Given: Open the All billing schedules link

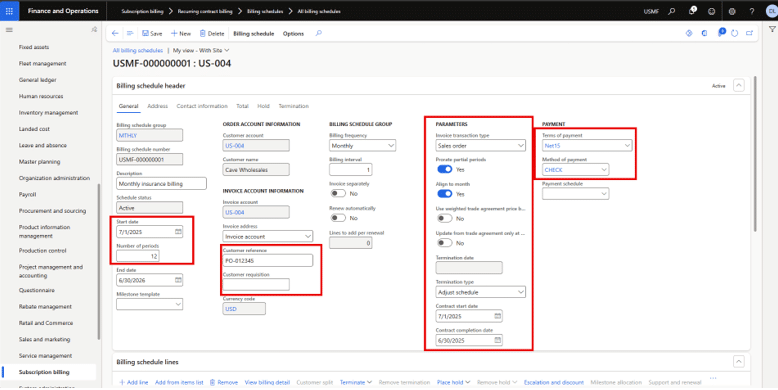Looking at the screenshot, I should click(137, 50).
